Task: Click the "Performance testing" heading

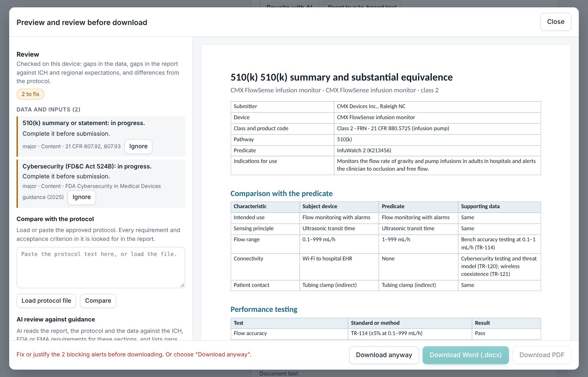Action: 264,309
